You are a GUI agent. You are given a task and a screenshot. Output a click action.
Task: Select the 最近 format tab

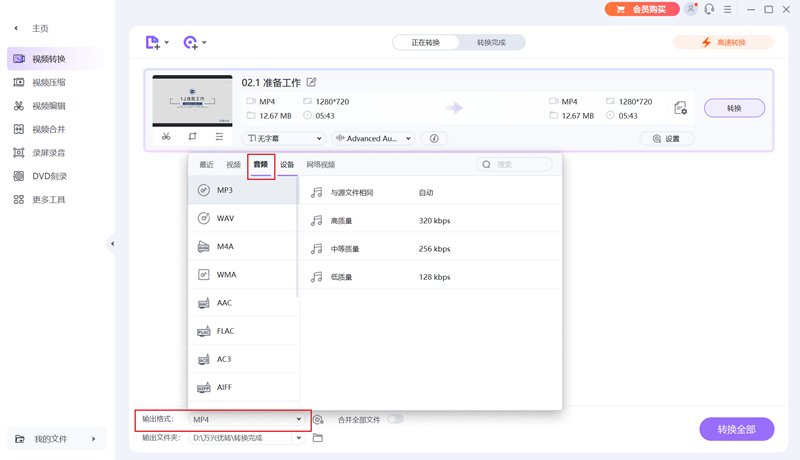tap(206, 165)
